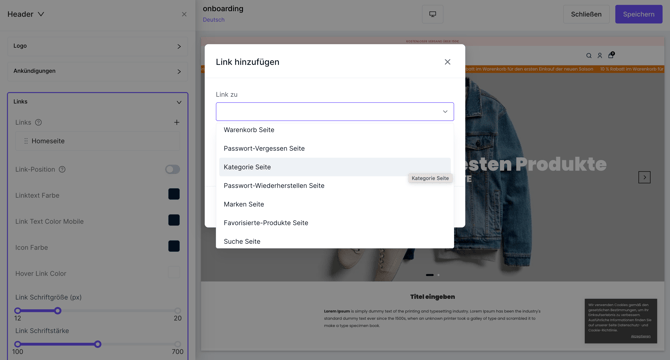The image size is (670, 360).
Task: Pick Marken Seite from dropdown
Action: pos(335,204)
